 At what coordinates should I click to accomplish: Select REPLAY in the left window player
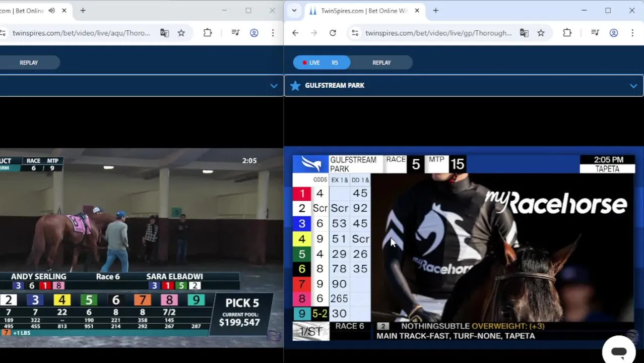(29, 63)
